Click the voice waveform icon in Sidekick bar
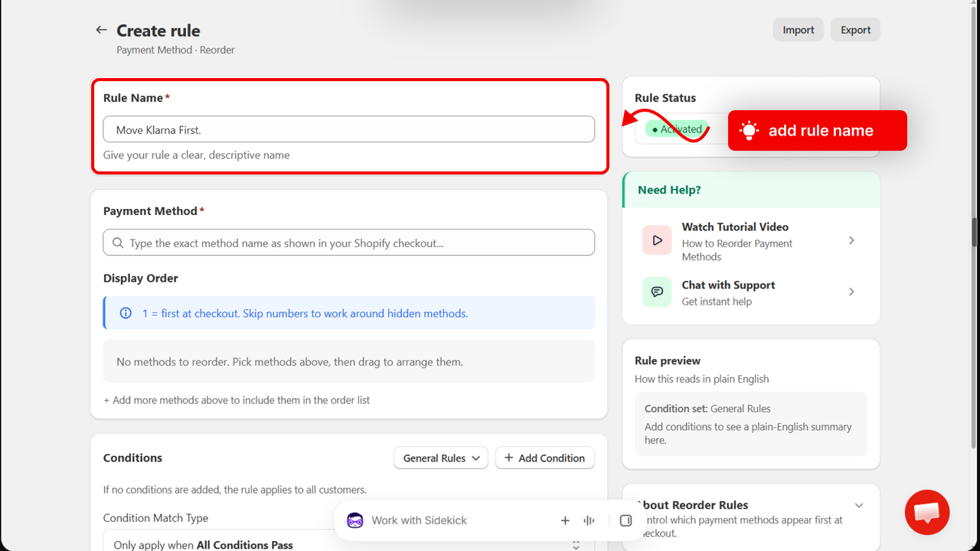 click(x=589, y=520)
